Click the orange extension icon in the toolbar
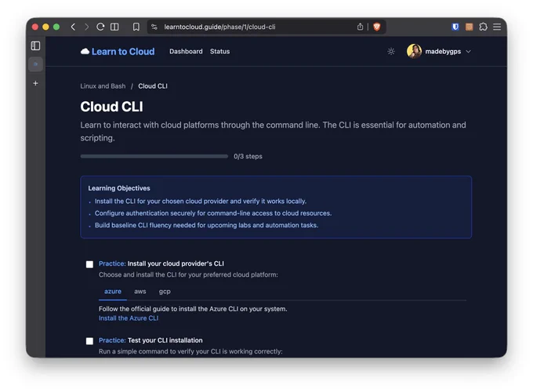 pyautogui.click(x=469, y=27)
